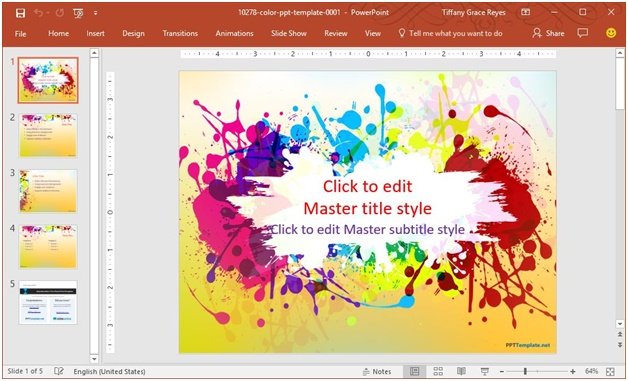This screenshot has width=628, height=381.
Task: Undo the last action
Action: click(x=38, y=13)
